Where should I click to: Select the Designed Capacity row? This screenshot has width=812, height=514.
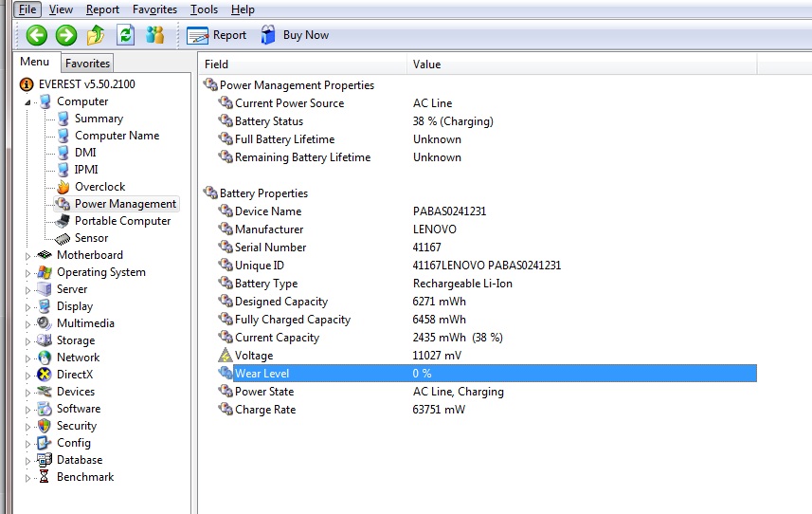coord(280,302)
